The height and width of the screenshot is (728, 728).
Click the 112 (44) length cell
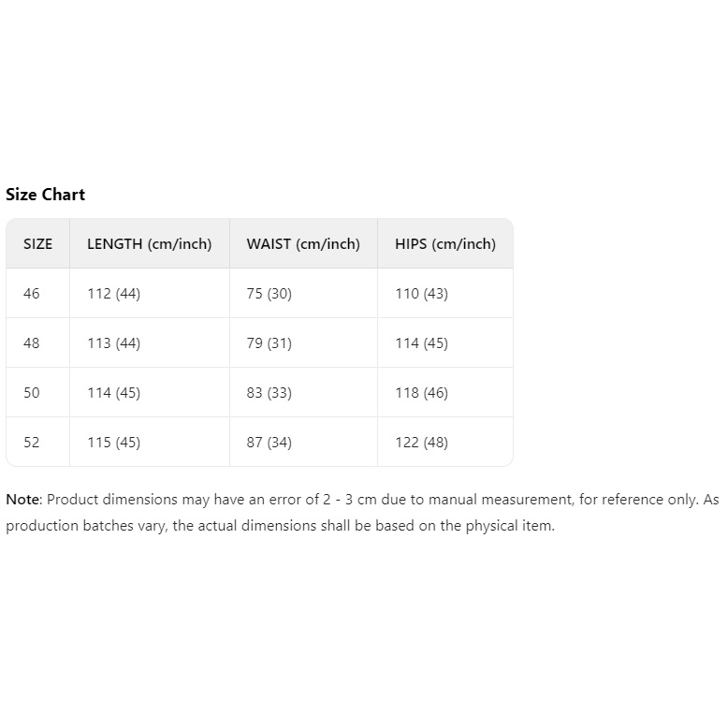click(x=113, y=294)
